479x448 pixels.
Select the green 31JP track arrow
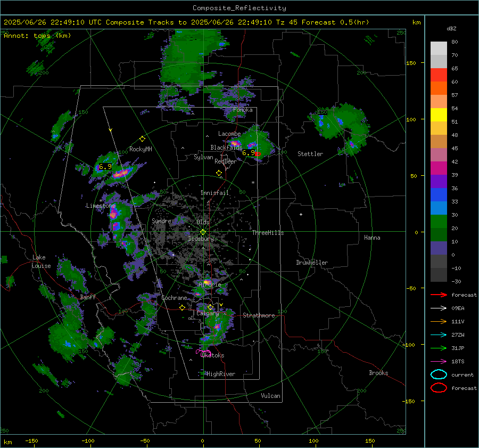[x=439, y=348]
